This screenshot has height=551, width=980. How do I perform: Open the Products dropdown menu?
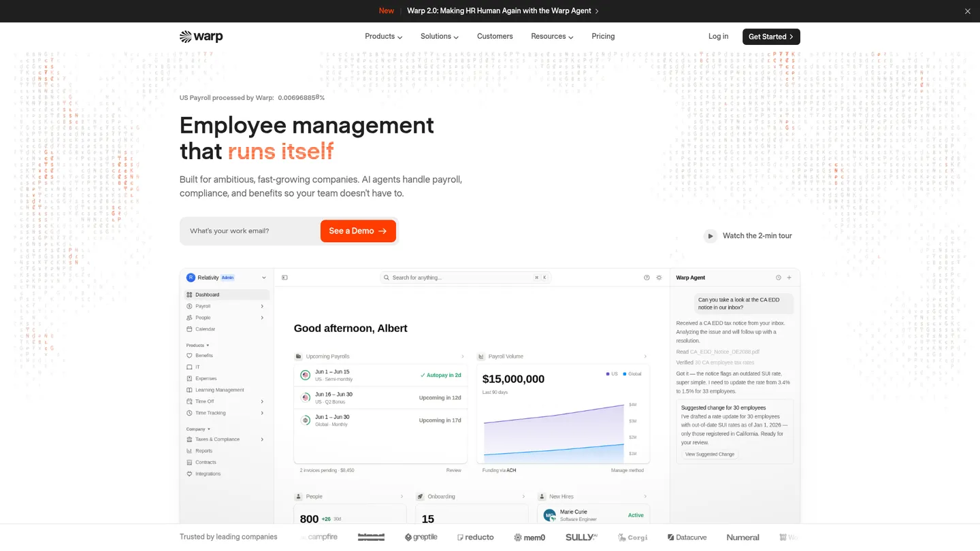click(x=384, y=37)
